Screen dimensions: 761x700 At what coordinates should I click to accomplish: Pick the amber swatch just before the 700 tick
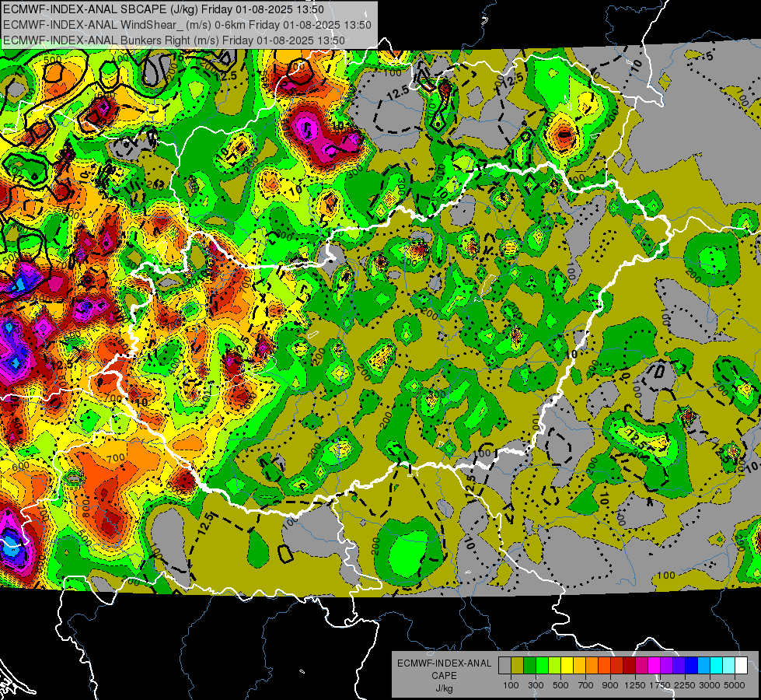[x=579, y=665]
